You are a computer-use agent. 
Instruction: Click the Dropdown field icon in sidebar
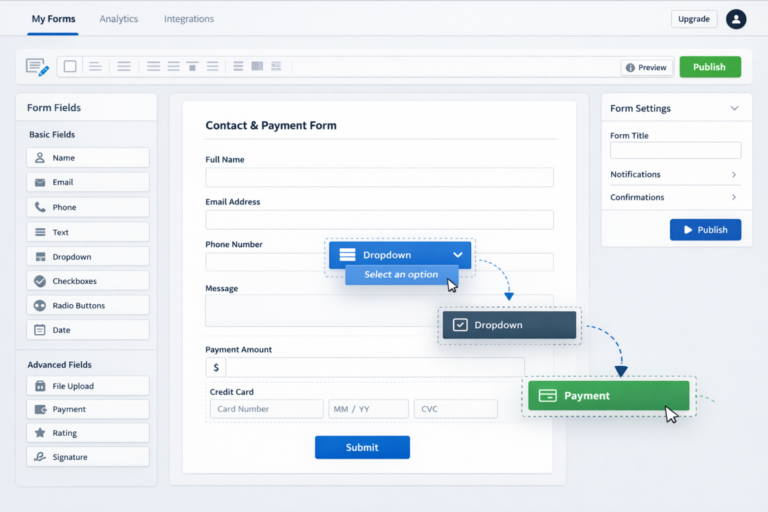coord(40,257)
